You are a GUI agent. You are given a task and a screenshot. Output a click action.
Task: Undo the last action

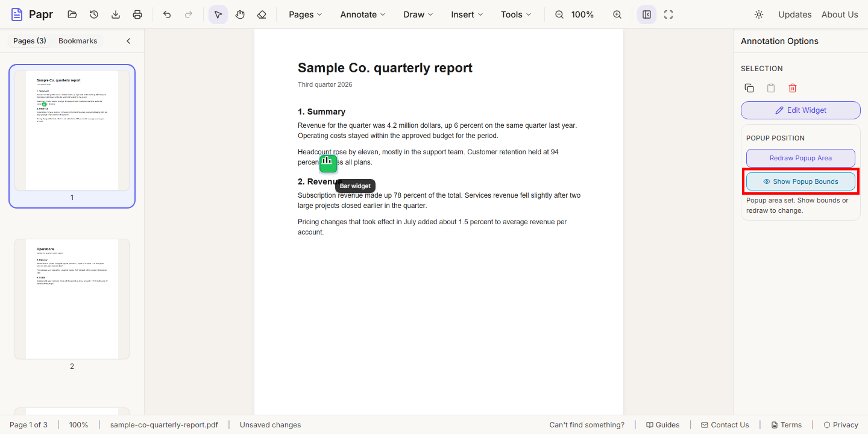point(167,14)
